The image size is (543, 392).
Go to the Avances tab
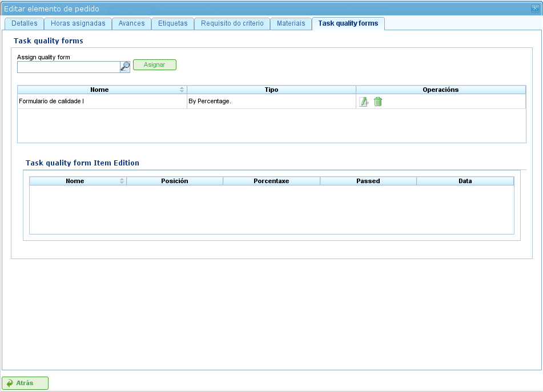pos(131,23)
